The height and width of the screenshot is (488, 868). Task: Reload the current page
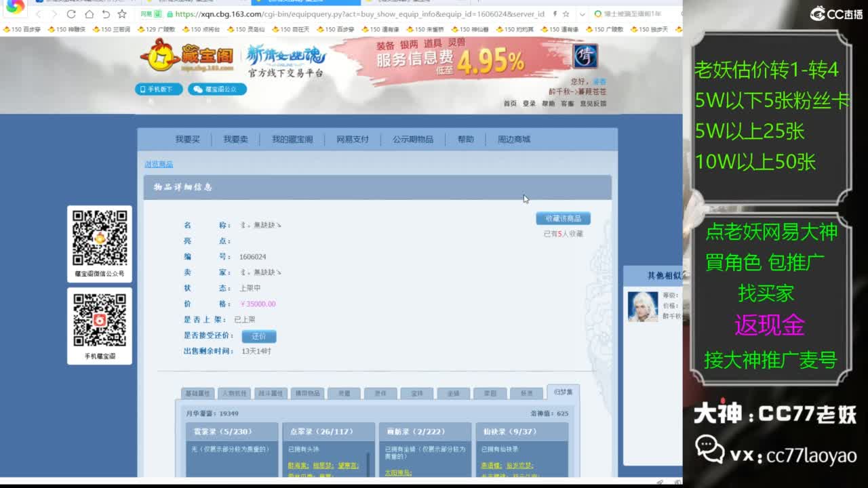tap(71, 14)
